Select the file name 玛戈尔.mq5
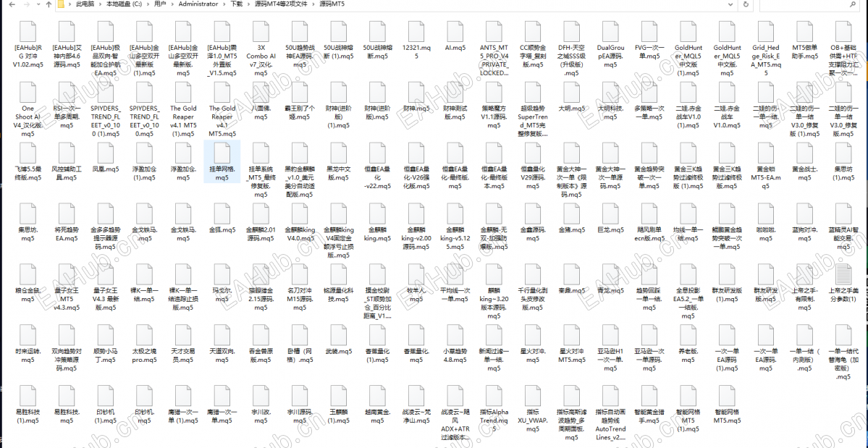The width and height of the screenshot is (868, 448). point(222,295)
